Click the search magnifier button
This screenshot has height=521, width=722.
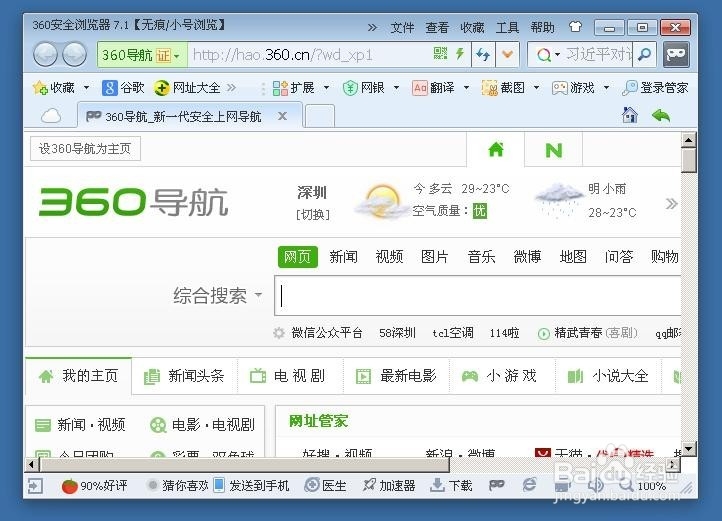(645, 55)
